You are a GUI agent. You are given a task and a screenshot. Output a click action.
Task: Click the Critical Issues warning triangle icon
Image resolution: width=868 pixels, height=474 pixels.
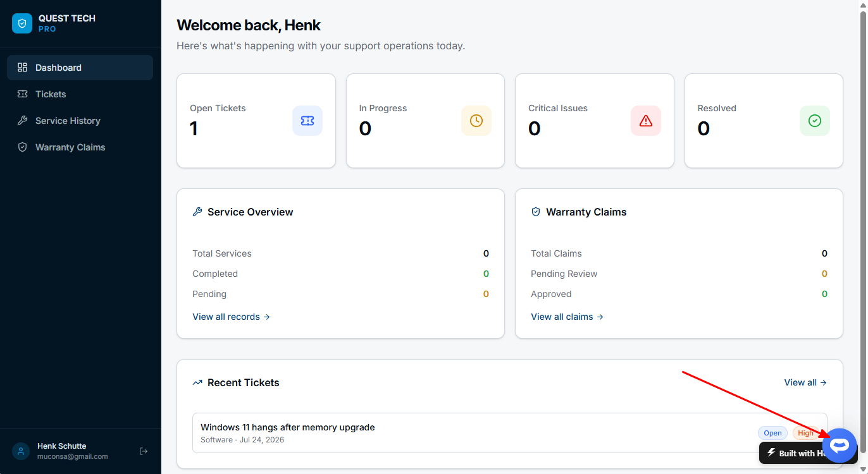646,121
